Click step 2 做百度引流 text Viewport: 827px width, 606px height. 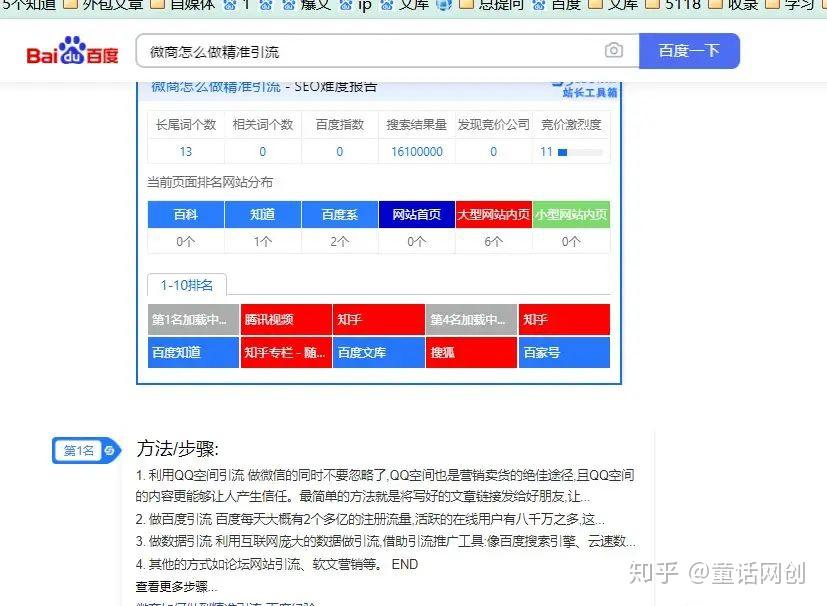click(x=370, y=520)
